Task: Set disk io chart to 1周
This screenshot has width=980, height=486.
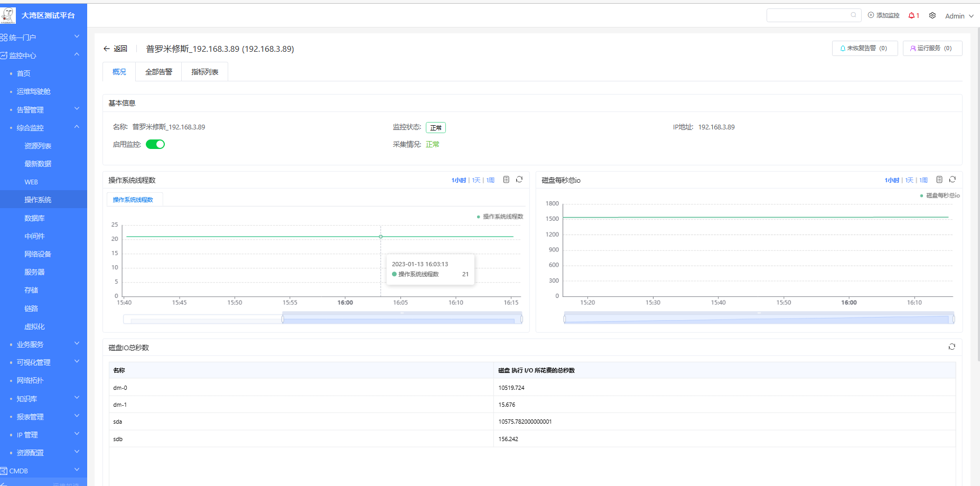Action: 923,180
